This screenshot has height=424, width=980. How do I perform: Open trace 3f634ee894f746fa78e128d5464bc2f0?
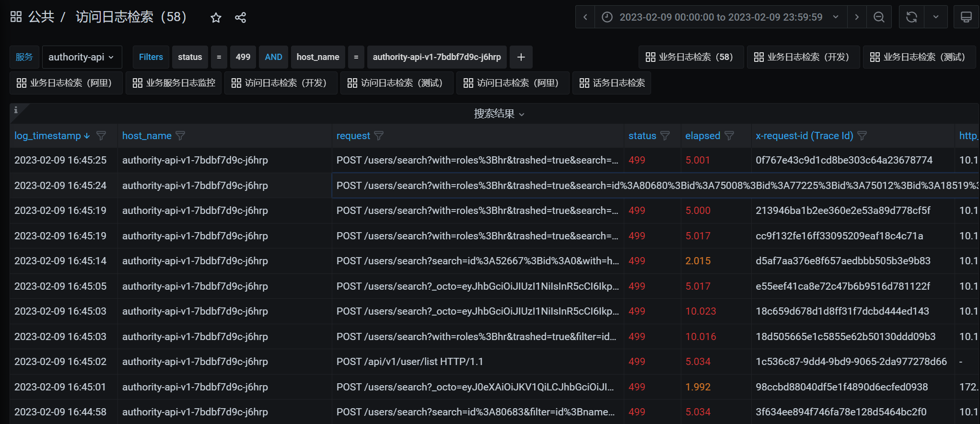841,412
